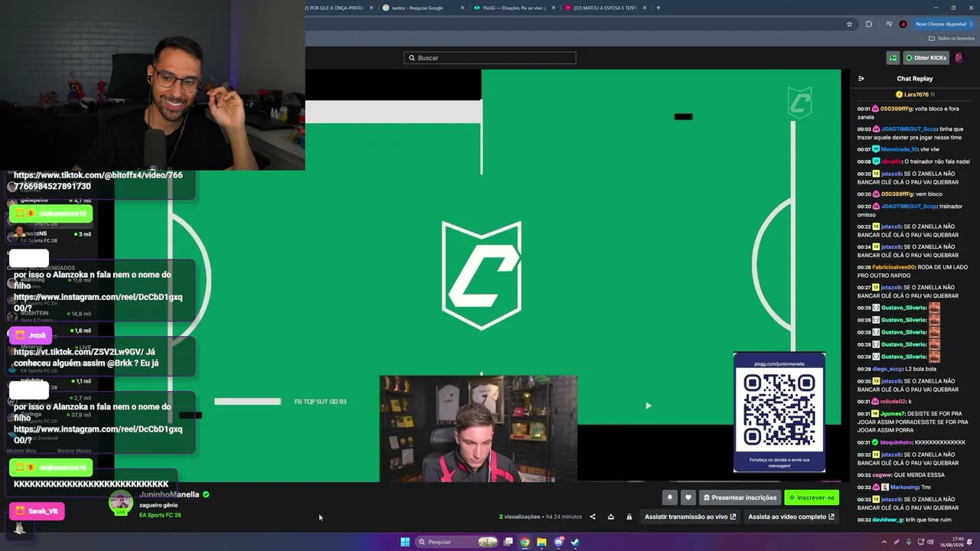
Task: Click the report clip icon
Action: pos(629,517)
